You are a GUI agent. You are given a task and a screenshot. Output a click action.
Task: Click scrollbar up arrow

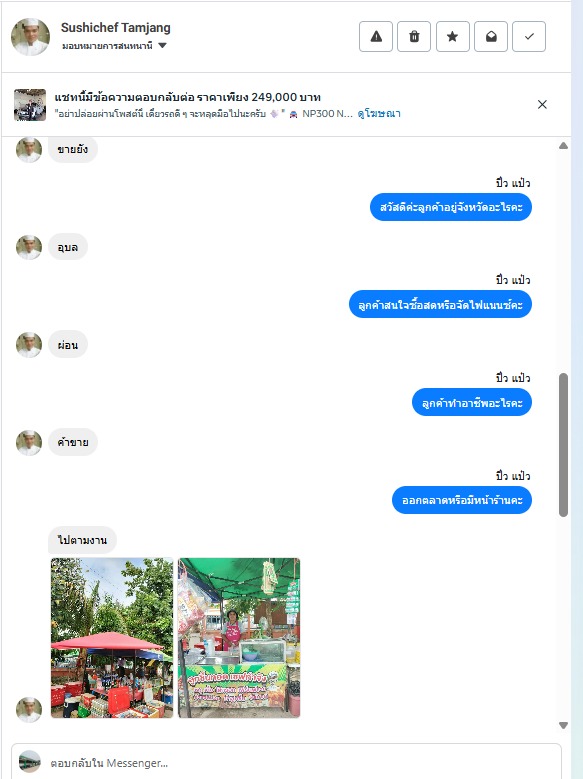click(x=563, y=146)
